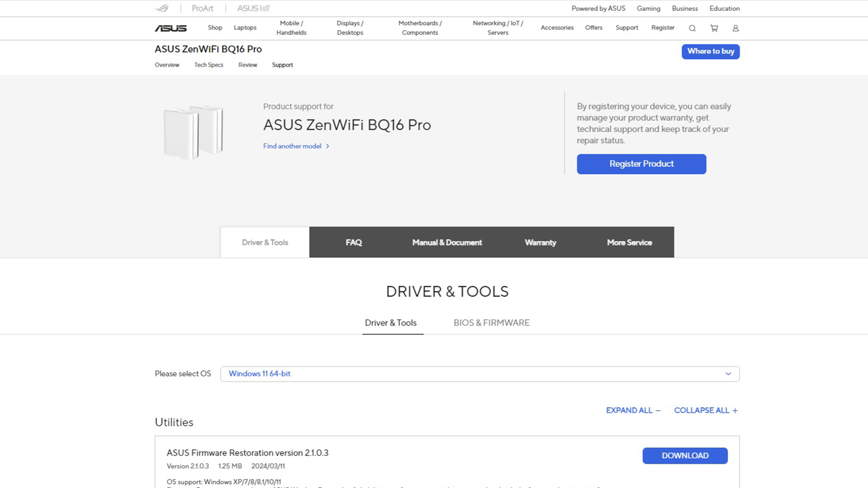Open the shopping cart icon

click(x=714, y=28)
